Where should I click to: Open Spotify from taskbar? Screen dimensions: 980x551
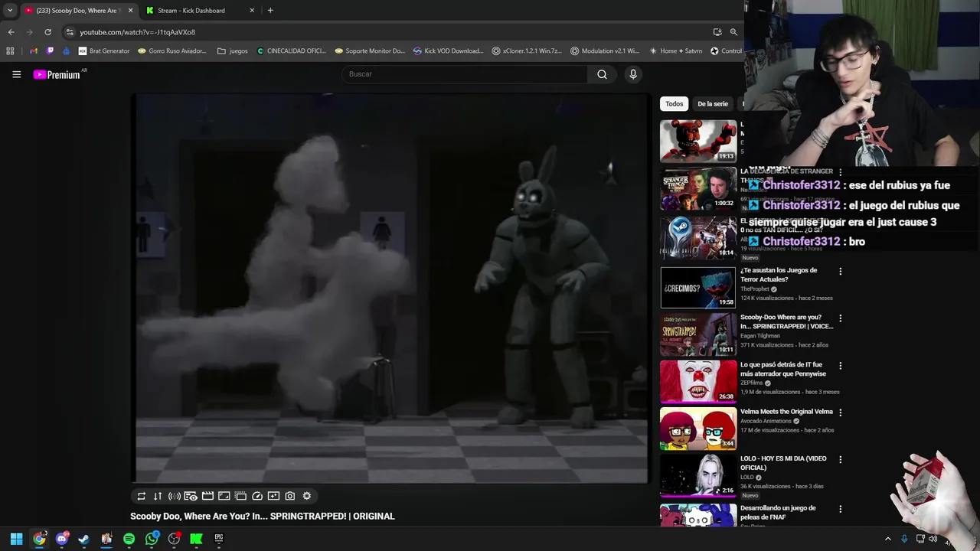(x=129, y=539)
